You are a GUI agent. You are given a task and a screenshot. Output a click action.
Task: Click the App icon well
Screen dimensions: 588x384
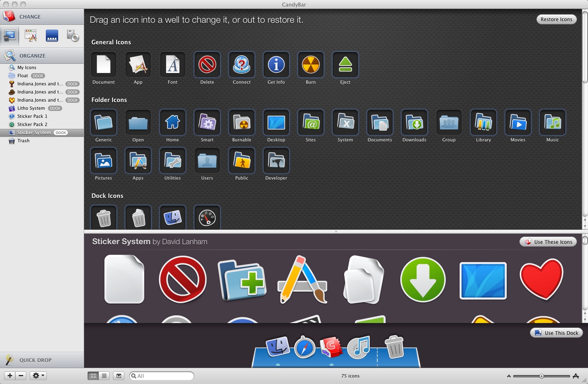(138, 65)
